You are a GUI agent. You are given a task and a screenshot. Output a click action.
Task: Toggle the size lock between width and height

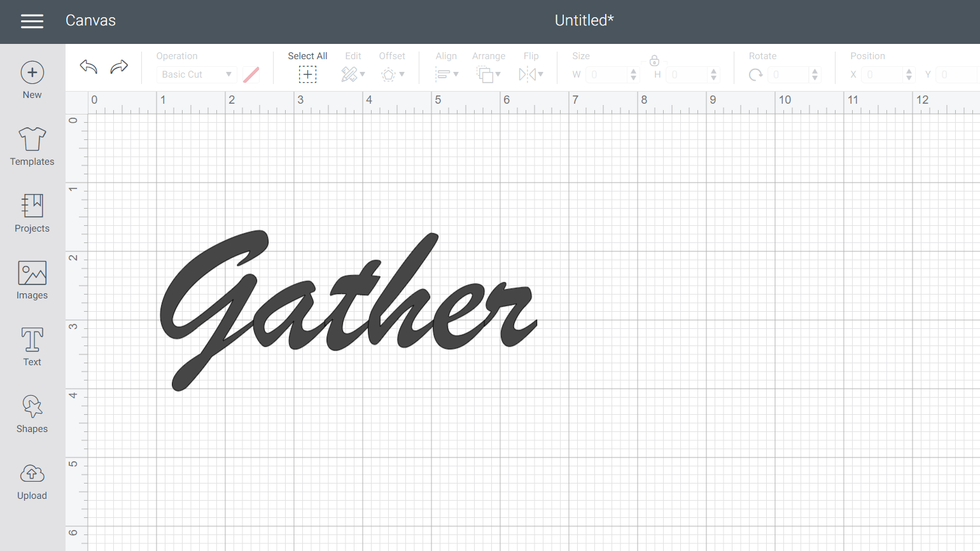[x=654, y=60]
